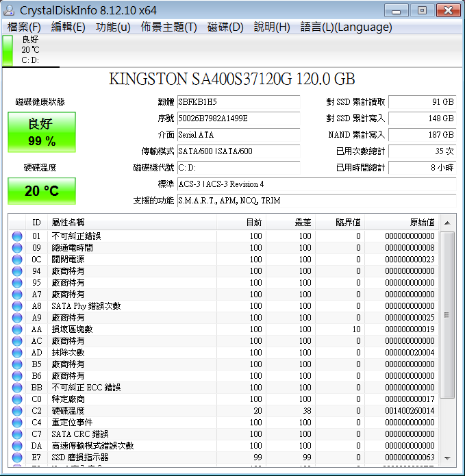Select the 總通電時間 attribute row
Screen dimensions: 465x476
point(224,248)
